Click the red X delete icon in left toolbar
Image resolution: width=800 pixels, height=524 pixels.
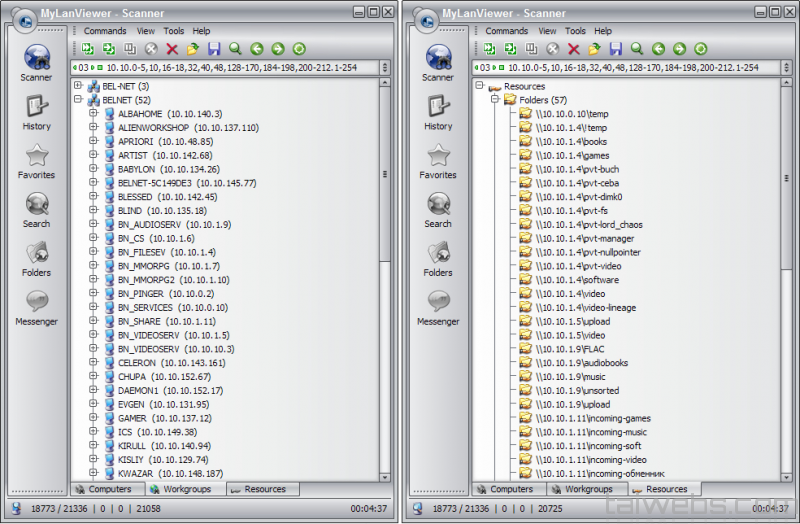pyautogui.click(x=172, y=49)
